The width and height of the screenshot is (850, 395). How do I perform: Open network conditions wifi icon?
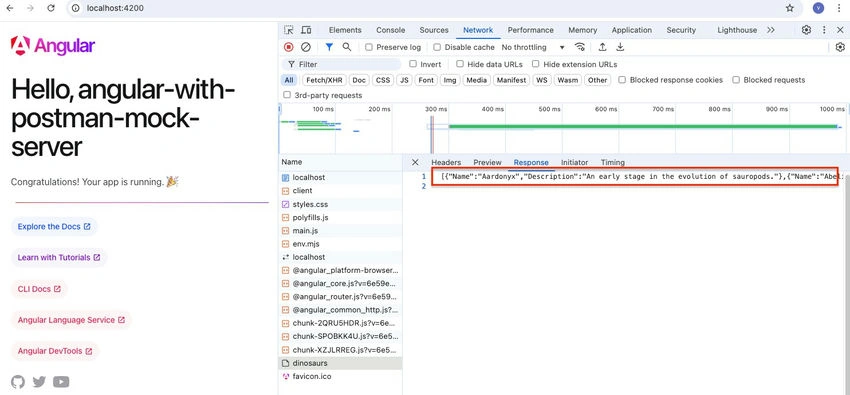(x=580, y=47)
